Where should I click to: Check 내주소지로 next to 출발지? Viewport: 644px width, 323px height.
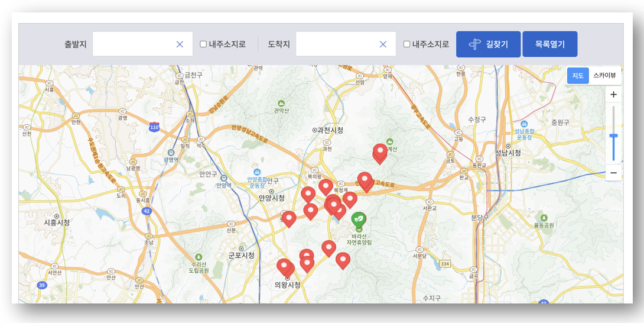click(203, 44)
